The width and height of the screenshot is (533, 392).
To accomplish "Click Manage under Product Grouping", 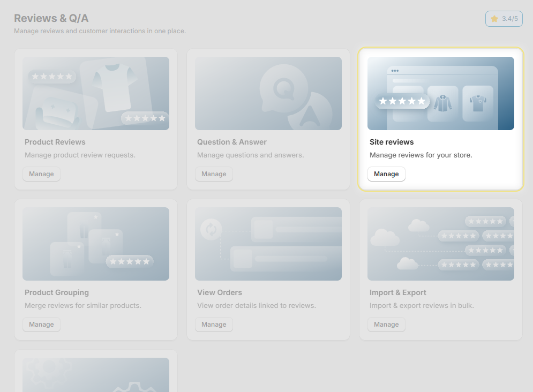I will (41, 325).
